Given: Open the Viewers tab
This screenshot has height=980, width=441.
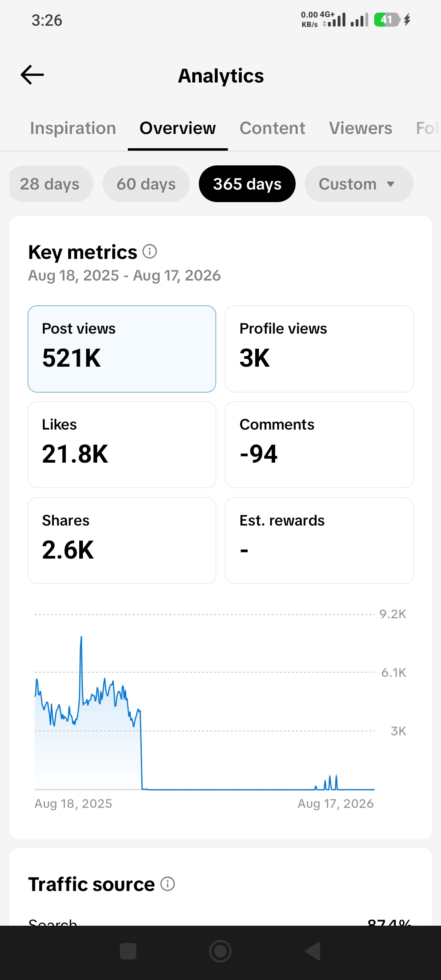Looking at the screenshot, I should click(361, 128).
